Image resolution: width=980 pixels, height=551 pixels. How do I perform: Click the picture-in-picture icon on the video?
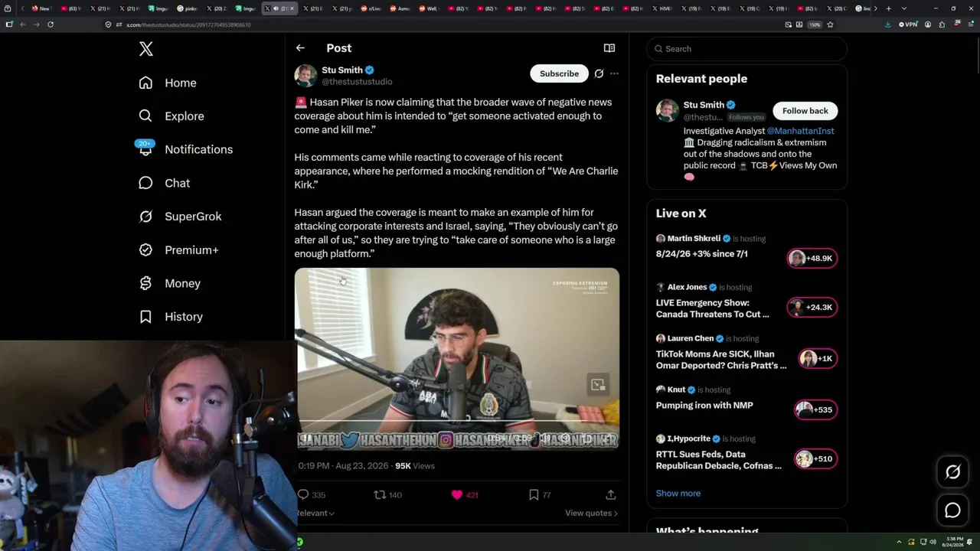click(x=598, y=384)
